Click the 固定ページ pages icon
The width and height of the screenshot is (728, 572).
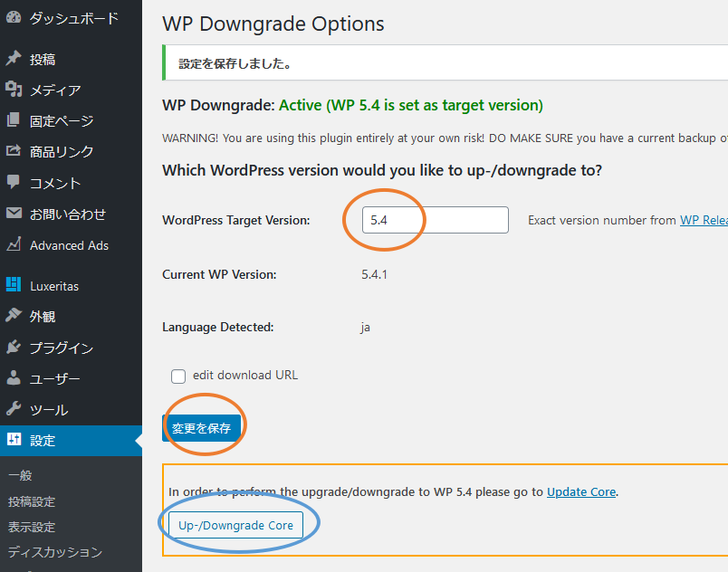pyautogui.click(x=14, y=120)
